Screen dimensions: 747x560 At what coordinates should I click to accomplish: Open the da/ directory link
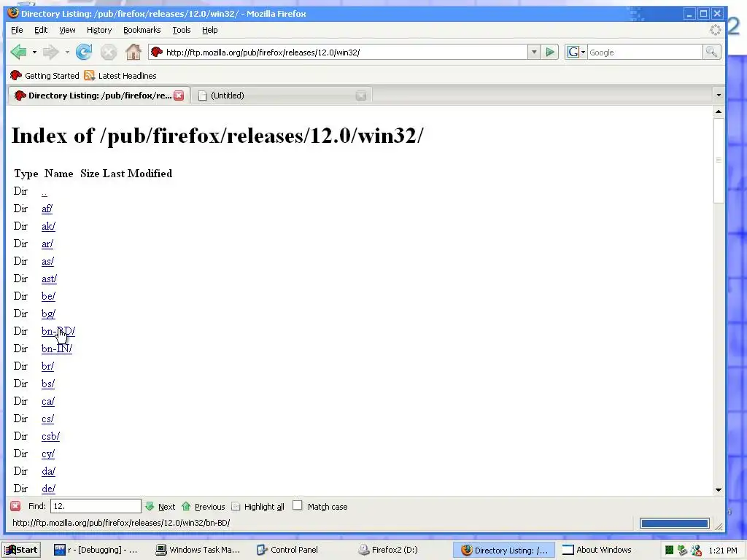[x=48, y=471]
